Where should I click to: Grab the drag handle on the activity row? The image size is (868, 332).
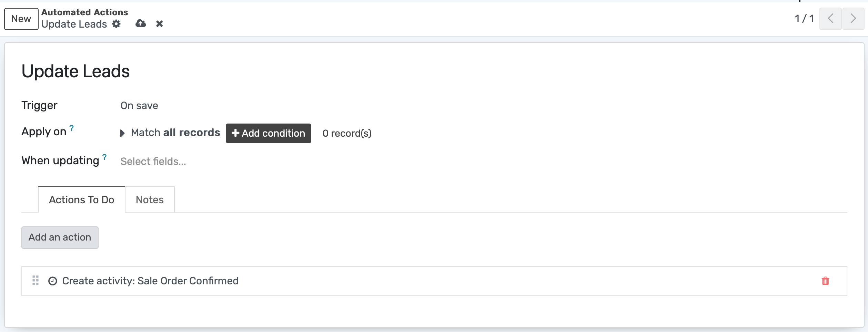click(36, 280)
